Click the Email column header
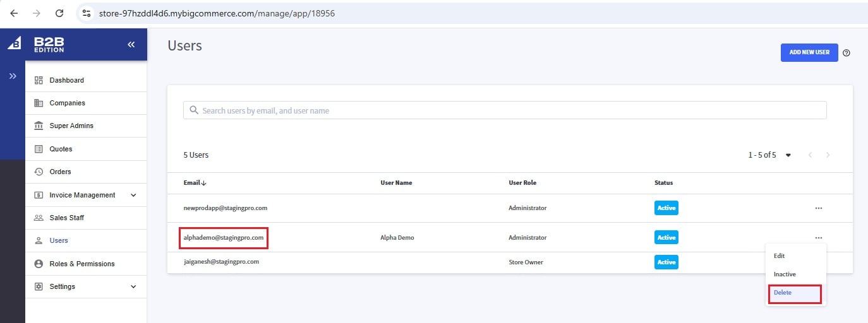Viewport: 868px width, 323px height. [x=191, y=183]
